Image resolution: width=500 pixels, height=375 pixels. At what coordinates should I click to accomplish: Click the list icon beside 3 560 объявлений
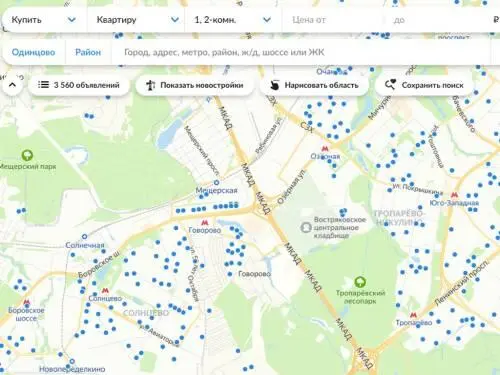click(43, 85)
